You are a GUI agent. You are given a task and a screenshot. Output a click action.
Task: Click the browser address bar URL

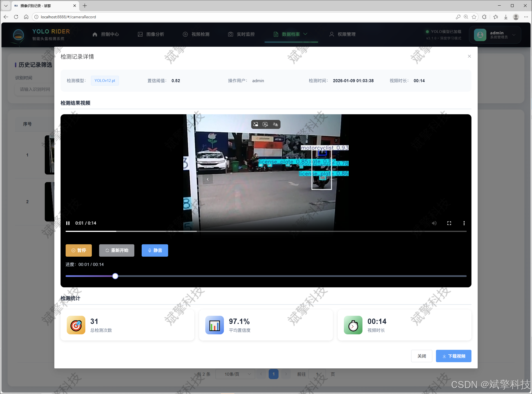click(x=68, y=17)
